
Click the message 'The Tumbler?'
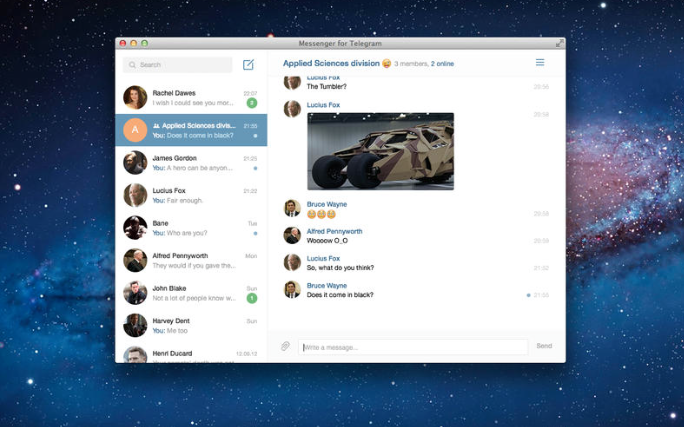tap(326, 86)
